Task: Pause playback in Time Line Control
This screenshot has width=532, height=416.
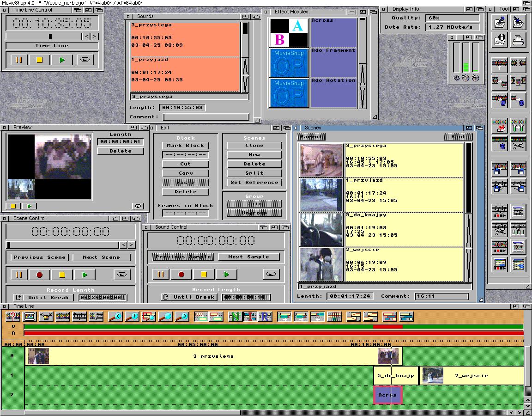Action: pyautogui.click(x=19, y=60)
